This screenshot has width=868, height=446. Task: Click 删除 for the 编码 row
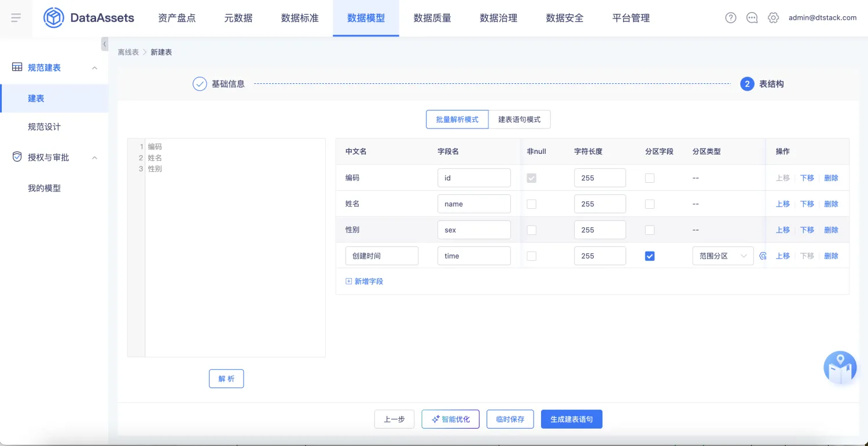tap(831, 178)
